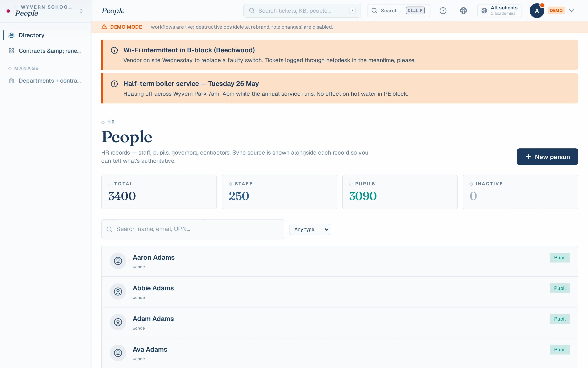This screenshot has width=588, height=368.
Task: Focus the Search name, email, UPN field
Action: click(193, 229)
